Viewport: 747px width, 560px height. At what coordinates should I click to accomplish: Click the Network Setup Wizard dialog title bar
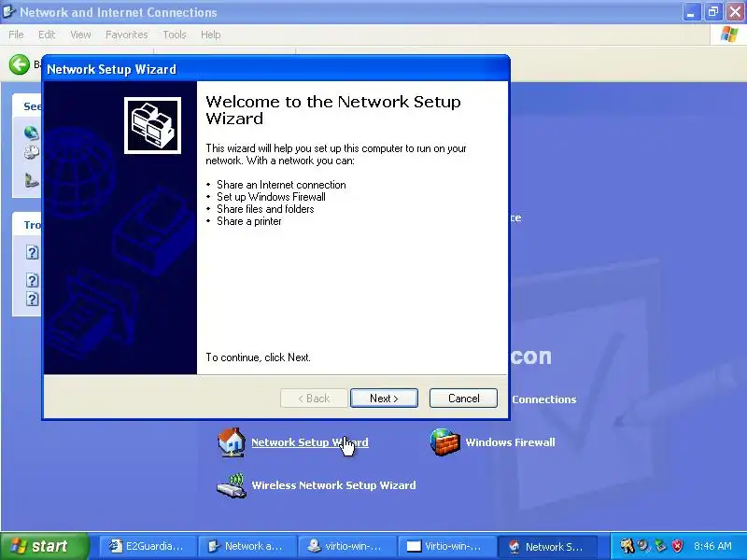pos(275,69)
